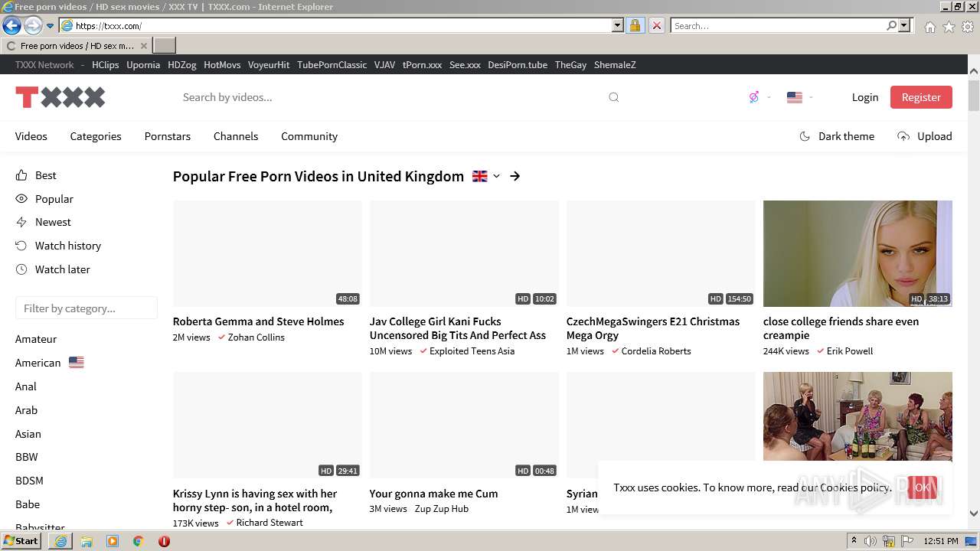This screenshot has height=551, width=980.
Task: Click the arrow next to country heading
Action: click(515, 176)
